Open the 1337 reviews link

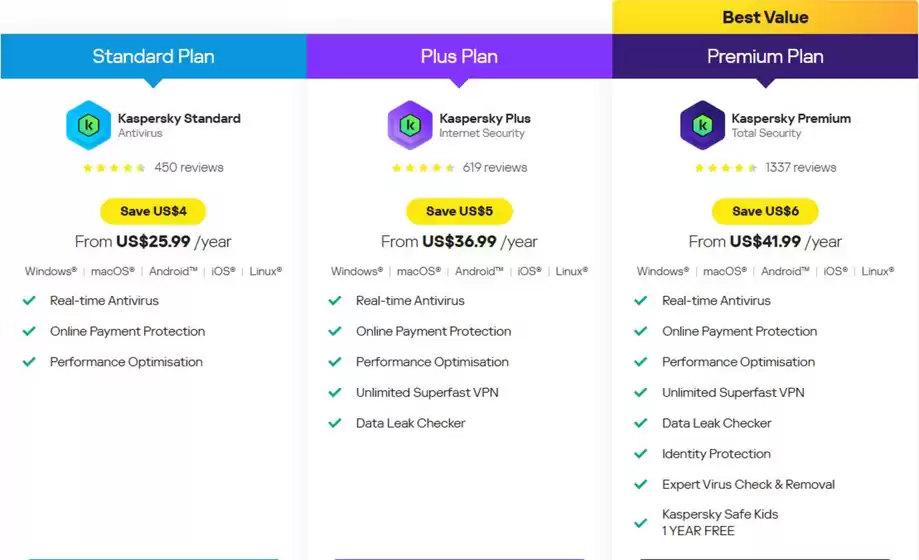point(800,168)
